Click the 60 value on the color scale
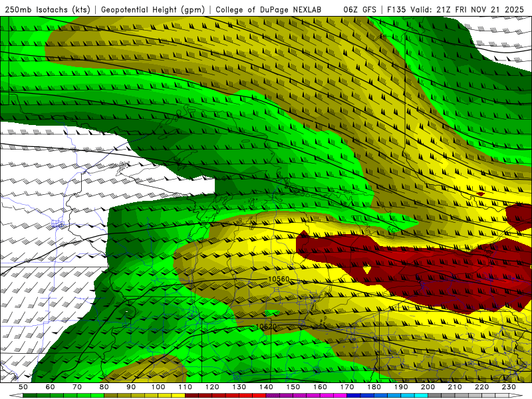The image size is (532, 399). click(x=51, y=387)
